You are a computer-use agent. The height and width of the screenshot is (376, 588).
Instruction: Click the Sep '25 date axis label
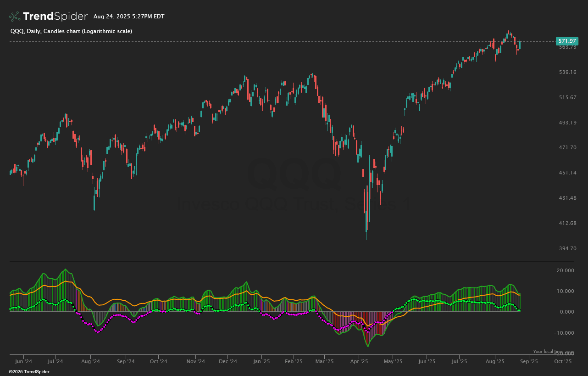pyautogui.click(x=529, y=361)
